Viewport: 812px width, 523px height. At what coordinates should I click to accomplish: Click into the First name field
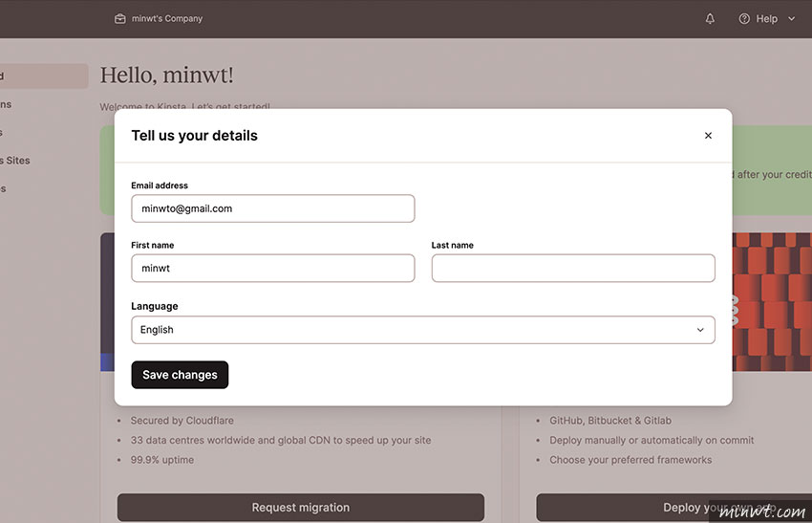(273, 268)
